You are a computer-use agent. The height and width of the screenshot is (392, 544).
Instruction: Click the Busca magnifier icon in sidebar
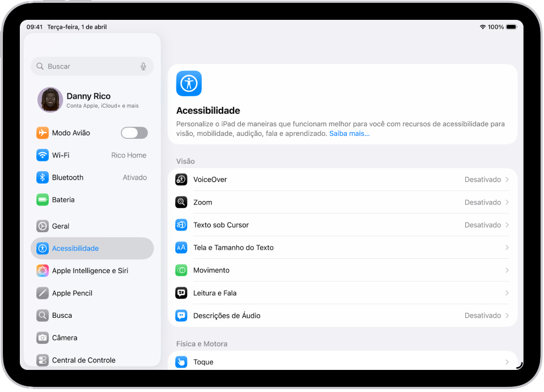coord(42,316)
